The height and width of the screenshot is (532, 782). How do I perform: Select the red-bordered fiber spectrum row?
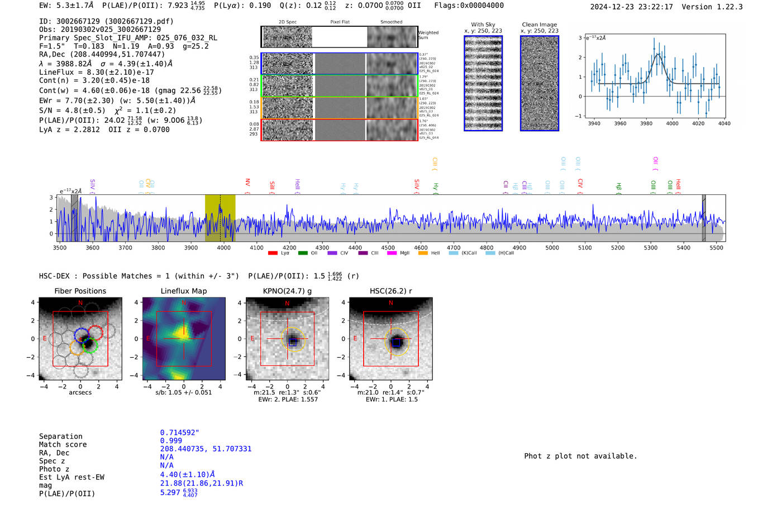[x=339, y=130]
